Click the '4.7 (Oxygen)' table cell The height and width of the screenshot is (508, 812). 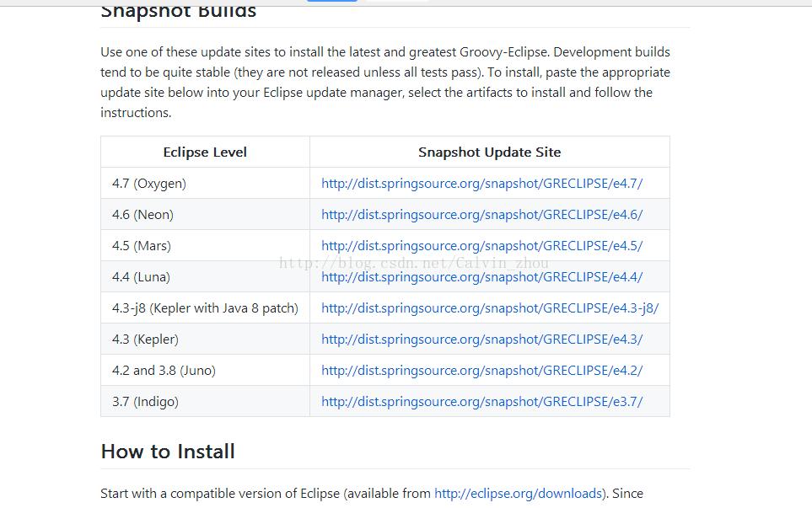(205, 183)
